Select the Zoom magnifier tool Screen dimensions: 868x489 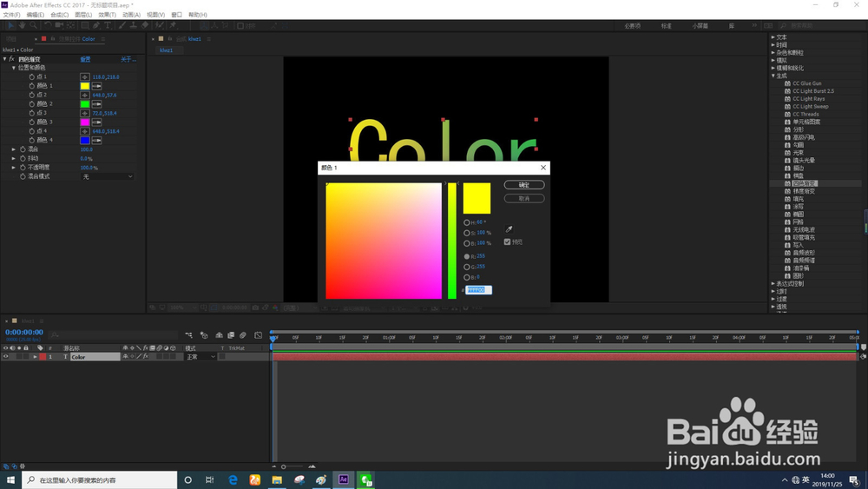tap(33, 25)
